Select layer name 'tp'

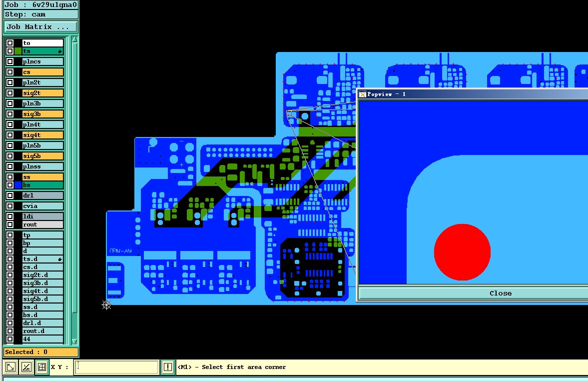click(x=43, y=235)
